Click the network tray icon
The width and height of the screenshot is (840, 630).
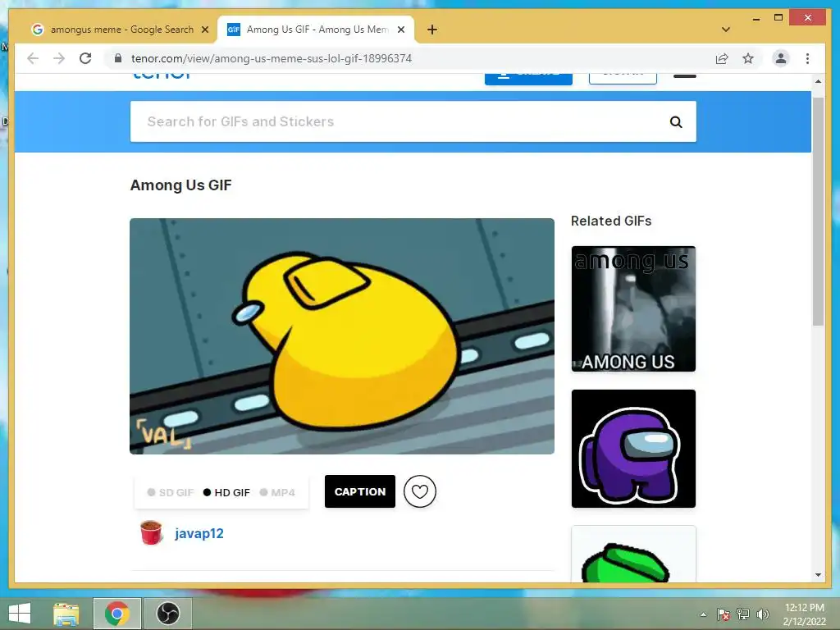coord(743,614)
